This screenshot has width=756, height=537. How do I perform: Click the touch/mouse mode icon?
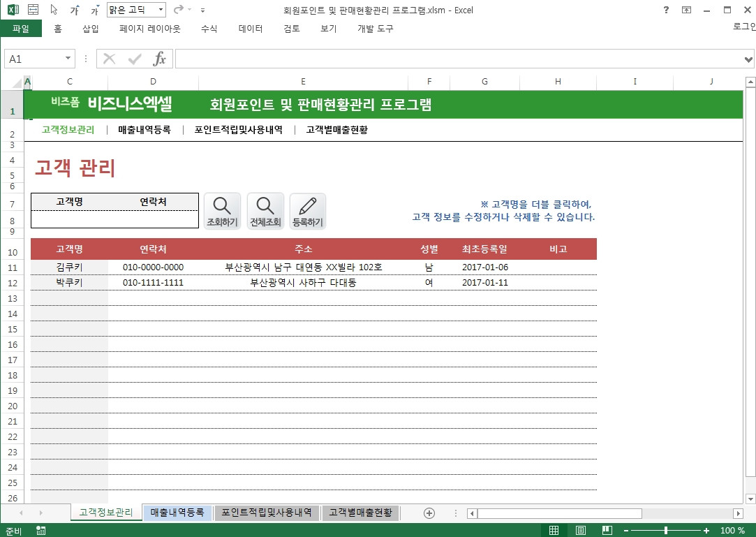pos(34,10)
